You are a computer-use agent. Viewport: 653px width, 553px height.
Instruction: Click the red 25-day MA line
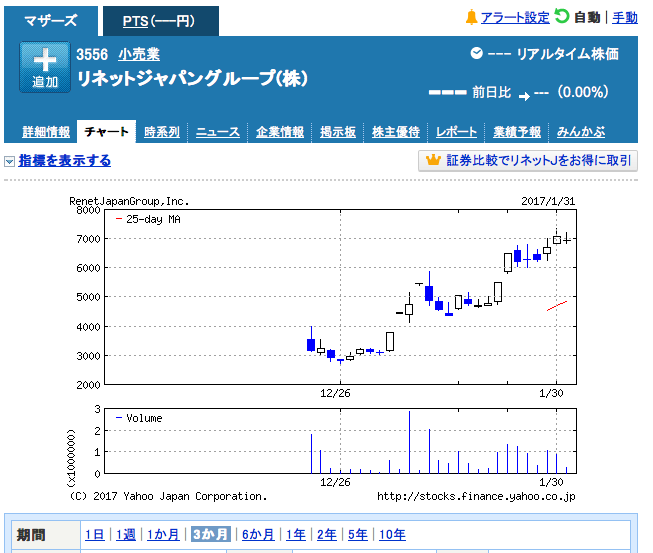557,306
